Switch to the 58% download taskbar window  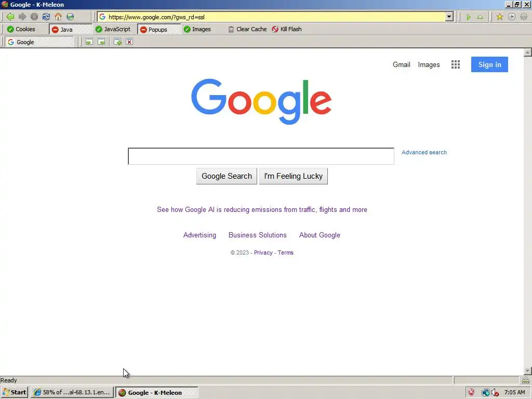pyautogui.click(x=72, y=392)
